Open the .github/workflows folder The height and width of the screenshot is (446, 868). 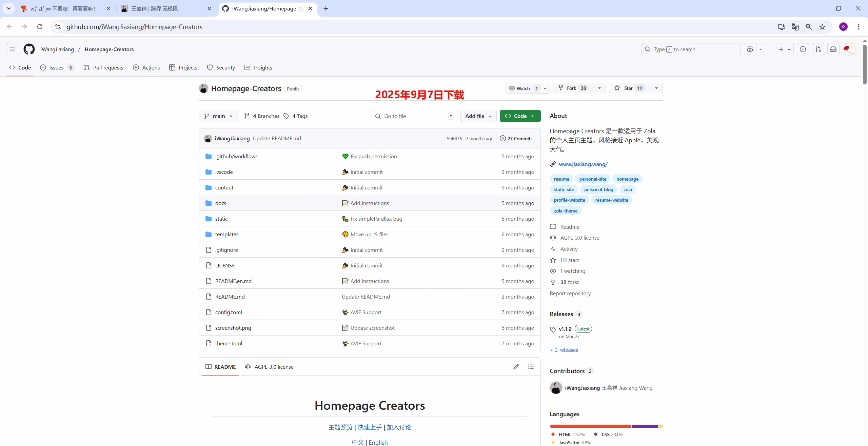(x=236, y=156)
